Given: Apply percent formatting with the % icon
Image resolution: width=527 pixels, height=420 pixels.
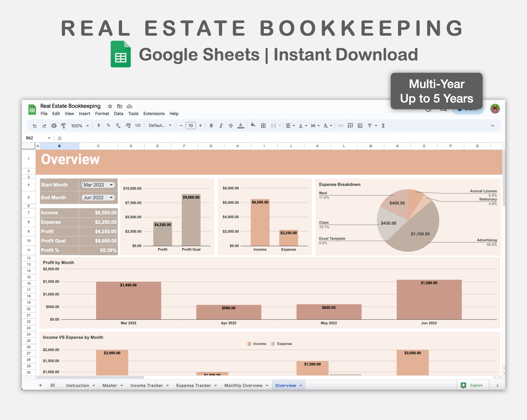Looking at the screenshot, I should [108, 125].
